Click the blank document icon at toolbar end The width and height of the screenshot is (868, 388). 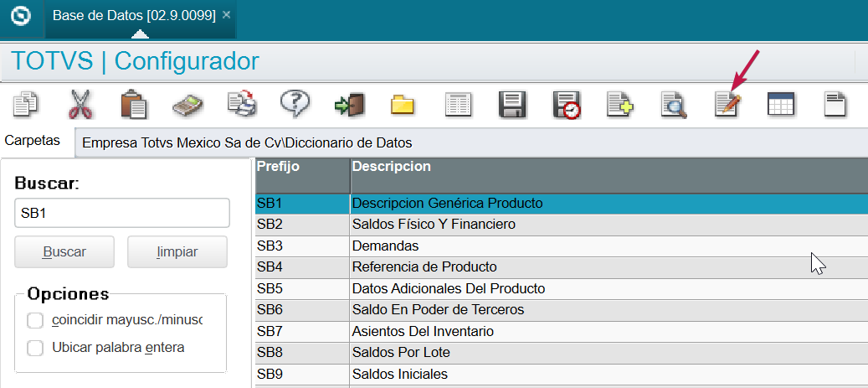(x=835, y=104)
